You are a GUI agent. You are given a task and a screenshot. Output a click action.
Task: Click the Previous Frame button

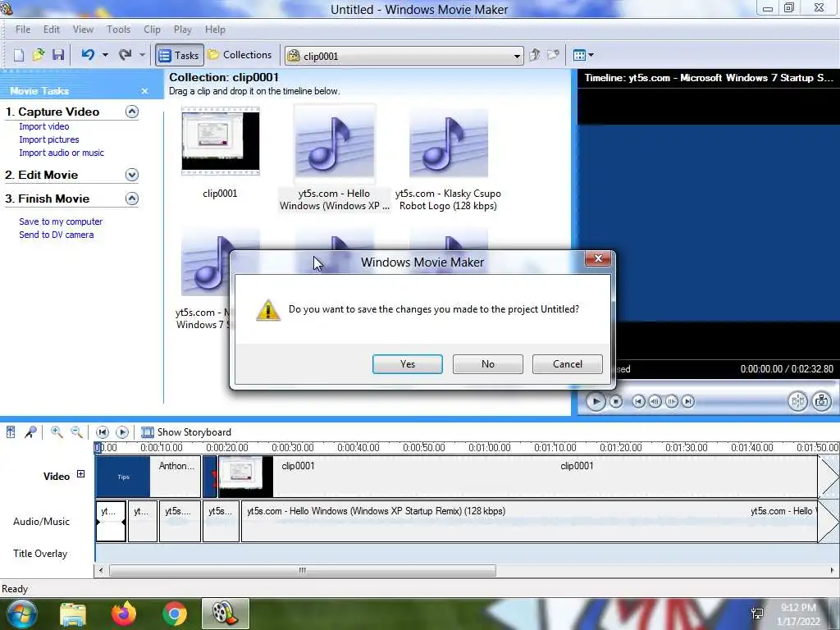[x=655, y=401]
